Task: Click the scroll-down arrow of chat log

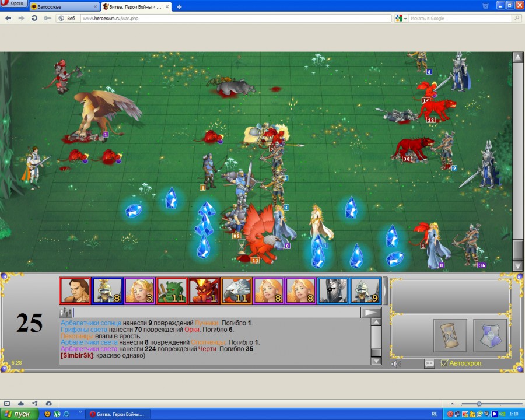Action: point(376,360)
